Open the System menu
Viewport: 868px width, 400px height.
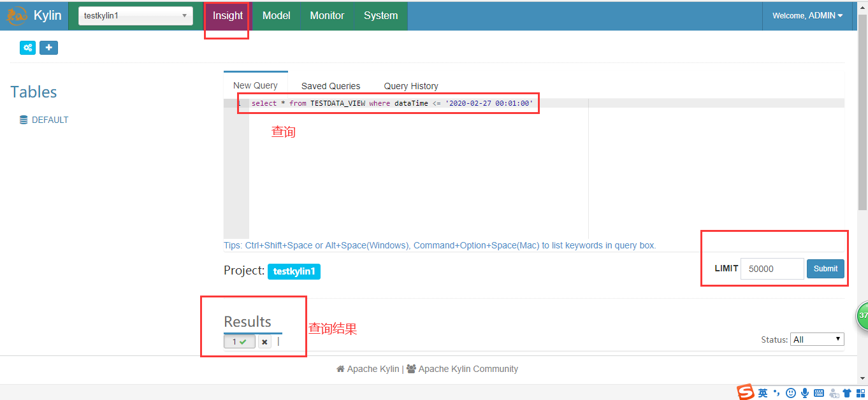coord(380,15)
